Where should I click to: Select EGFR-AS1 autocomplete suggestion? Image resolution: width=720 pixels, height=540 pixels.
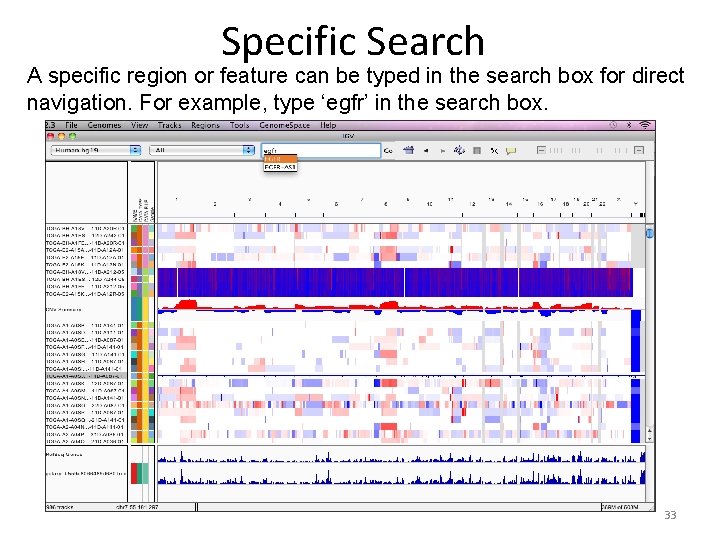click(x=280, y=167)
